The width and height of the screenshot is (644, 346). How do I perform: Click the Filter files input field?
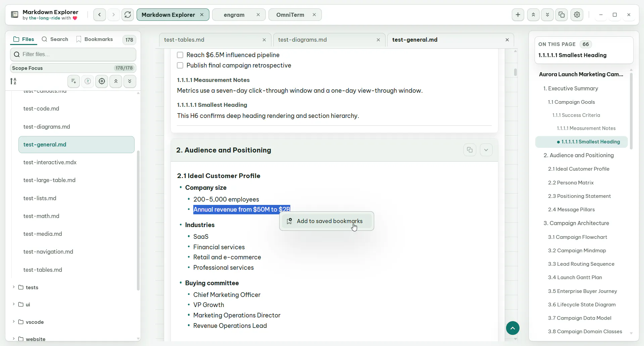[x=73, y=54]
